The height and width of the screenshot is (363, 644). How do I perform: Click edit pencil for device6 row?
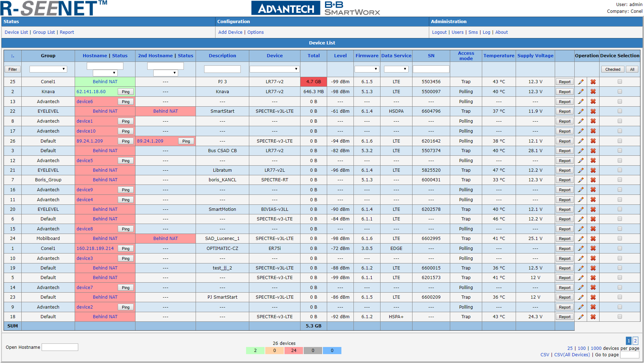click(581, 102)
